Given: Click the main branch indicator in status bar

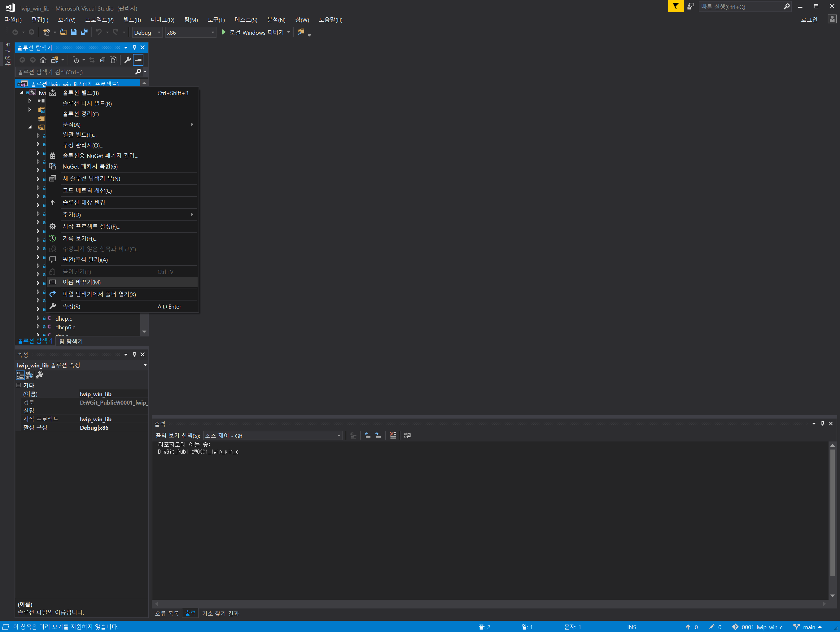Looking at the screenshot, I should tap(808, 627).
